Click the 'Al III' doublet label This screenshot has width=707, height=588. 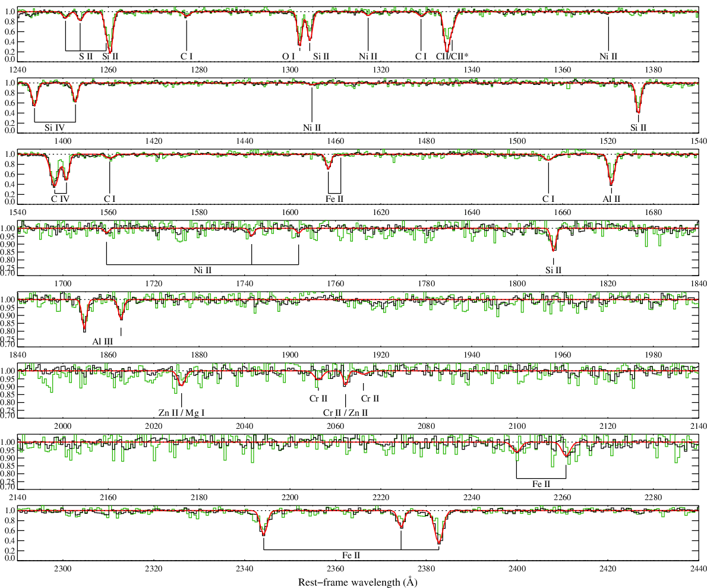coord(102,342)
